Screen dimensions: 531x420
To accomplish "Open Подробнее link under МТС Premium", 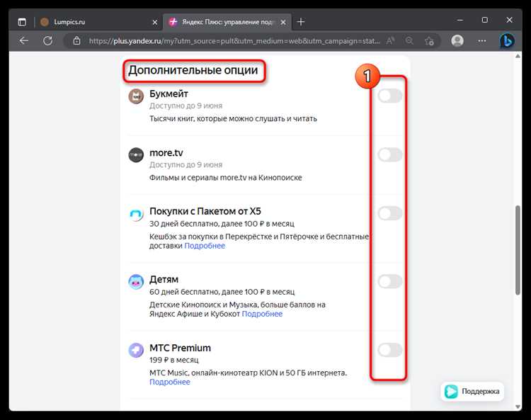I will (170, 382).
